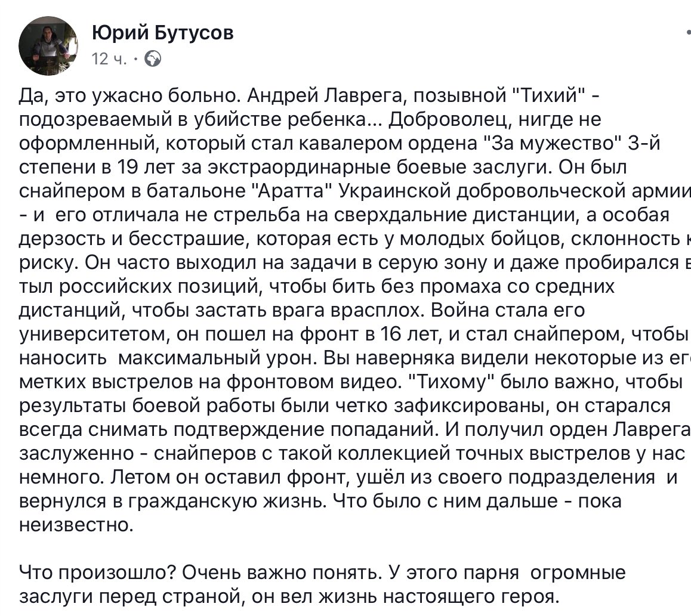Click the word "неизвестно" ending first paragraph

click(x=73, y=525)
